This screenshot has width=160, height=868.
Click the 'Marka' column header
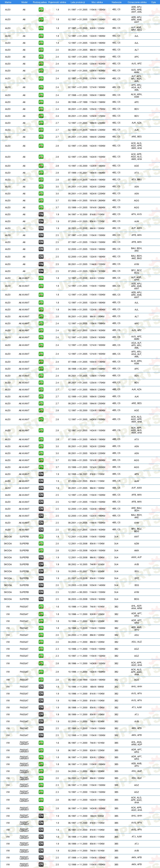pyautogui.click(x=8, y=2)
